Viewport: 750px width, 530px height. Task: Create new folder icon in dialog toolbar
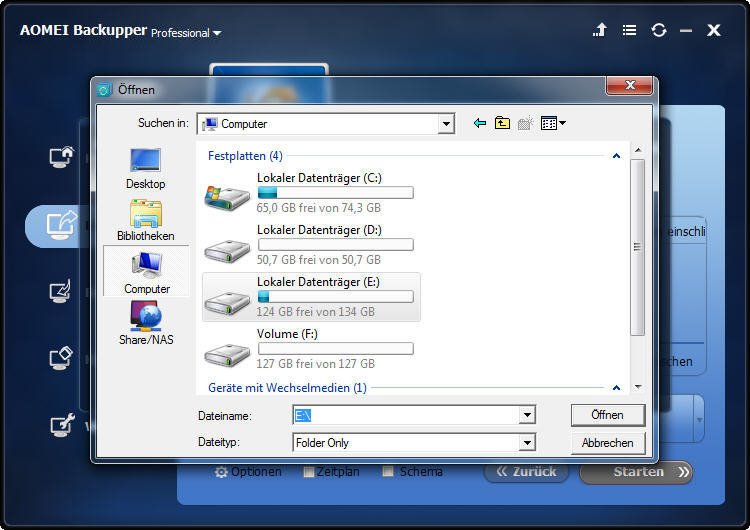(525, 123)
